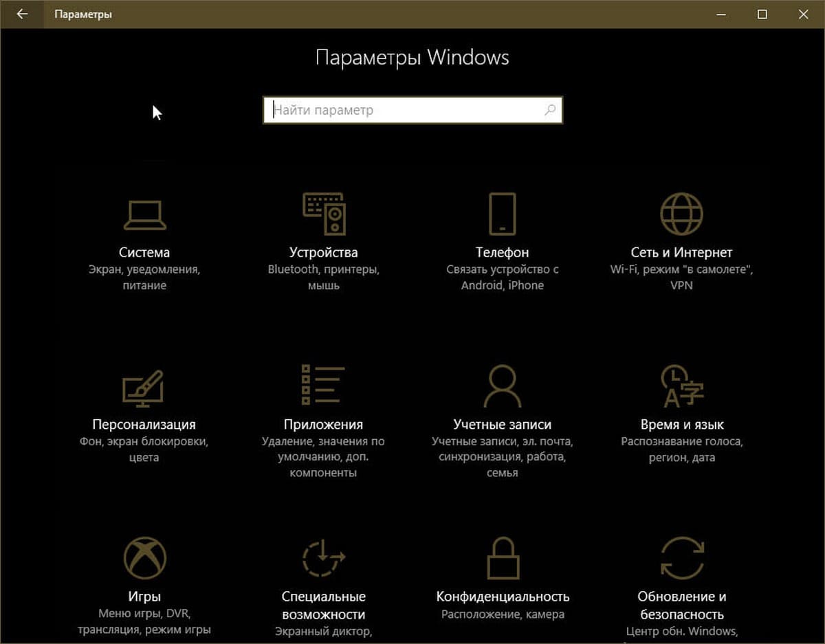This screenshot has height=644, width=825.
Task: Open the Обновление и безопасность refresh icon
Action: tap(681, 557)
